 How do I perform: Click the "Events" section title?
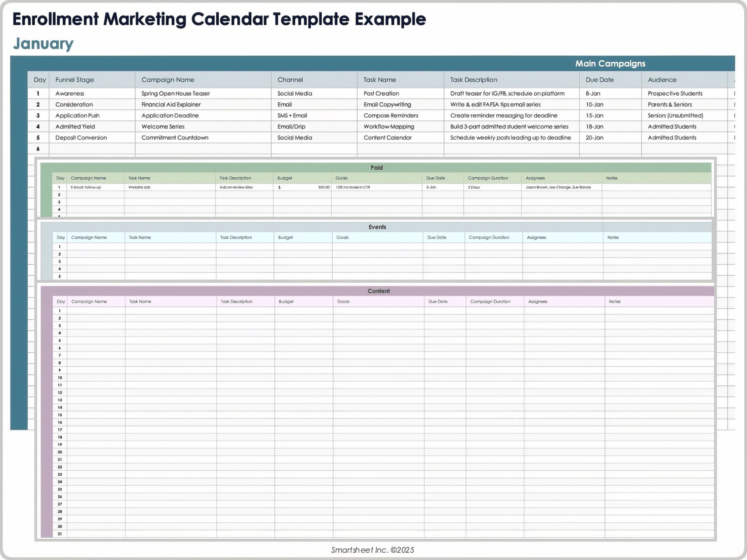(x=377, y=227)
